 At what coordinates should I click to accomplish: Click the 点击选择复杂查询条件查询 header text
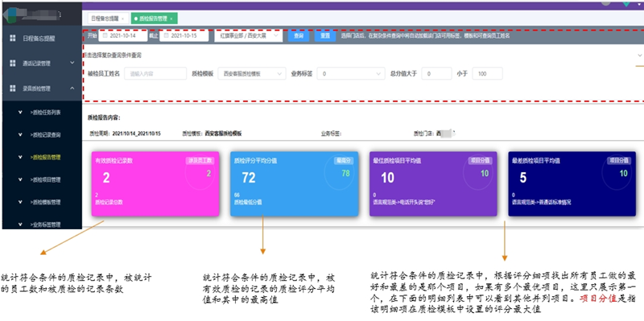coord(112,55)
